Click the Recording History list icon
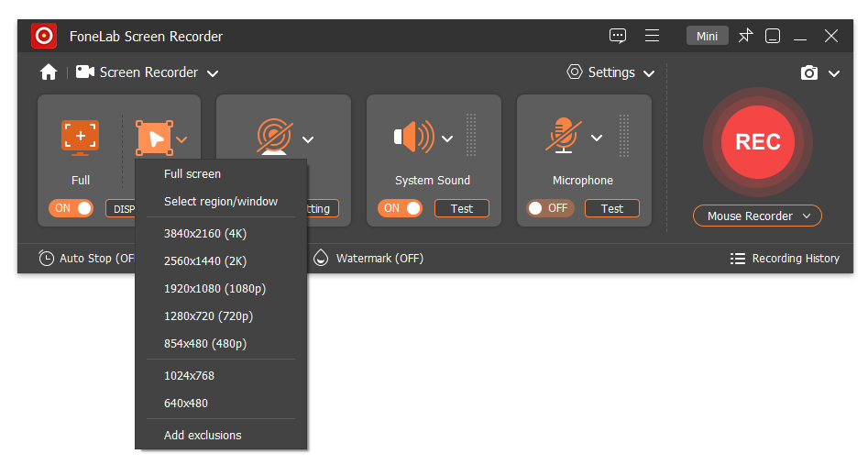The image size is (868, 465). 737,259
